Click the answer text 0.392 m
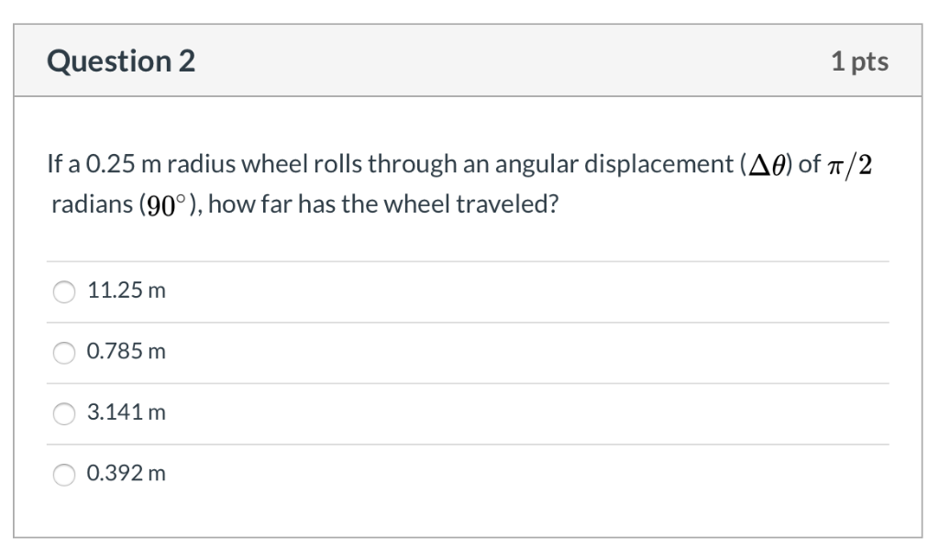The image size is (939, 560). pyautogui.click(x=127, y=474)
